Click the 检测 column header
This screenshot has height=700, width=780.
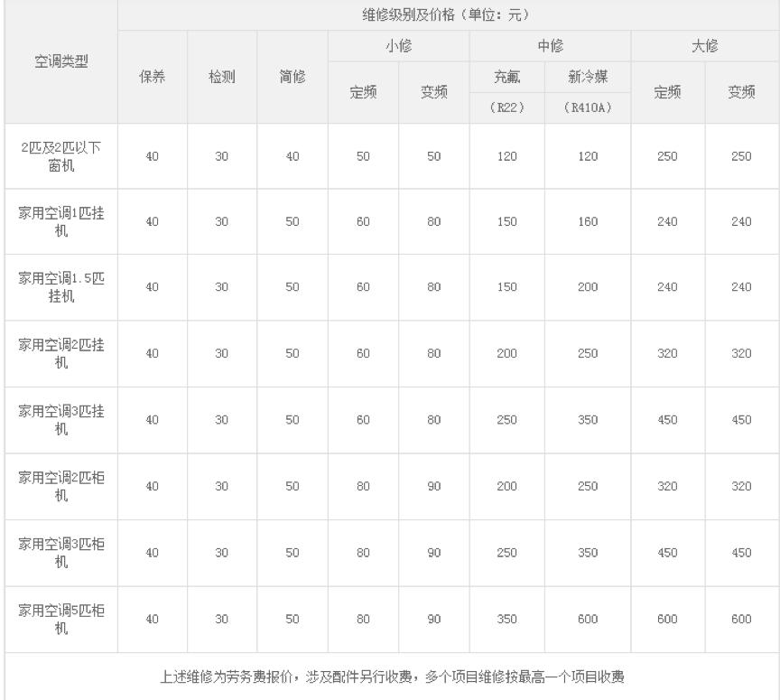tap(222, 75)
